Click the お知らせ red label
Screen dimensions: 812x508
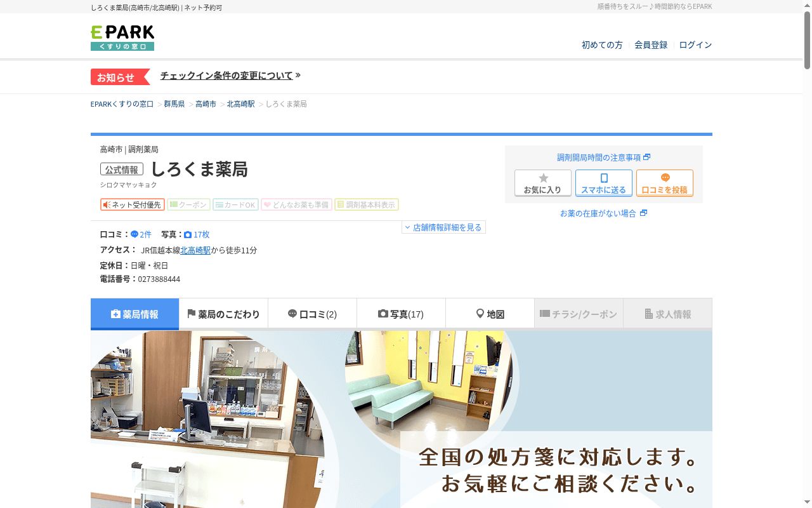coord(120,77)
